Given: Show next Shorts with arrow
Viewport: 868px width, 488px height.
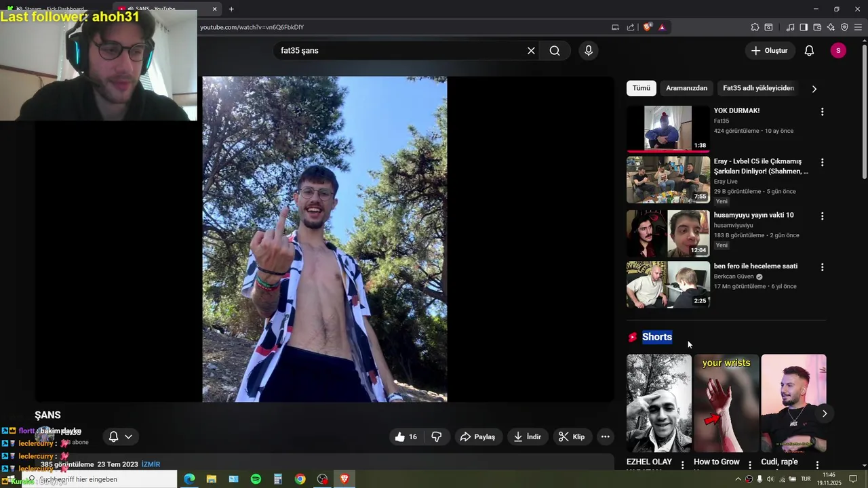Looking at the screenshot, I should pos(825,413).
